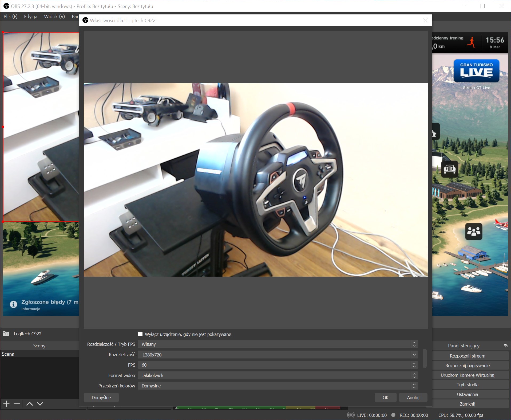Viewport: 511px width, 420px height.
Task: Undock the Panel sterujący dock
Action: pyautogui.click(x=506, y=346)
